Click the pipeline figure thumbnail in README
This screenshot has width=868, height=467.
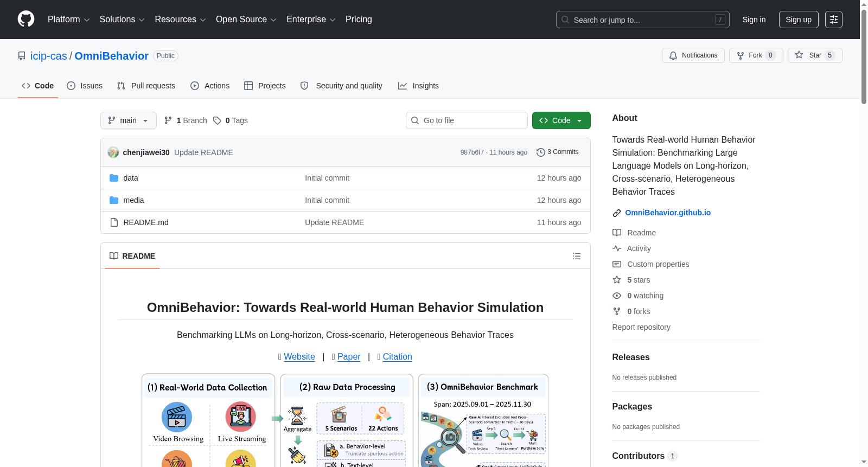pos(345,420)
